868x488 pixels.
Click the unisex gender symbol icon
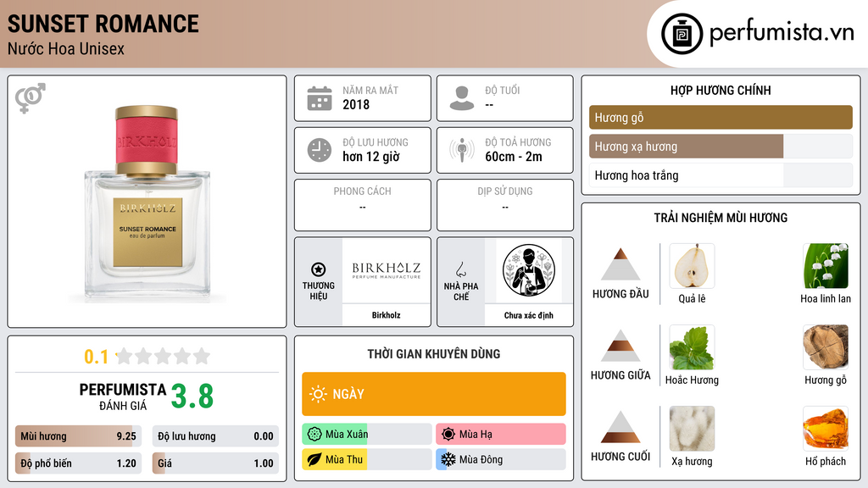[x=31, y=98]
